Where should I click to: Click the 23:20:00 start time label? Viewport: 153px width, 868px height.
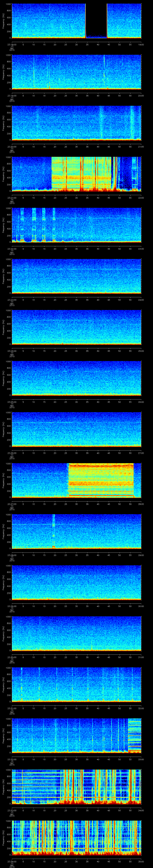(x=12, y=147)
